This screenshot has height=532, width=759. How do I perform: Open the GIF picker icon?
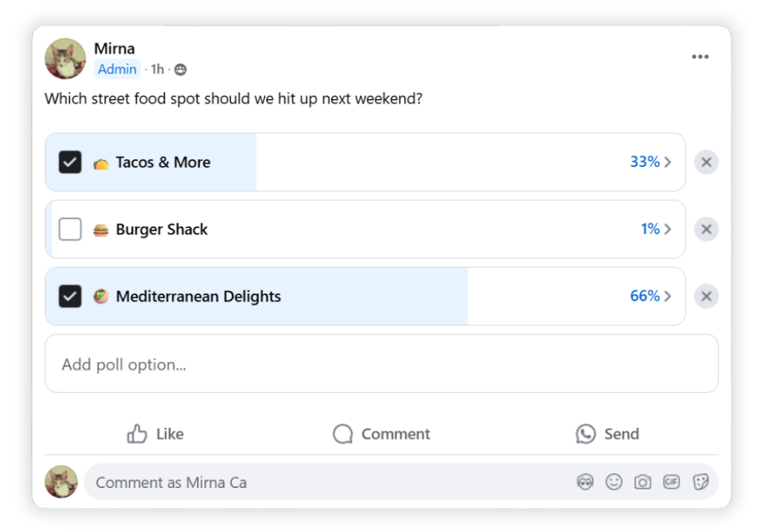[670, 482]
